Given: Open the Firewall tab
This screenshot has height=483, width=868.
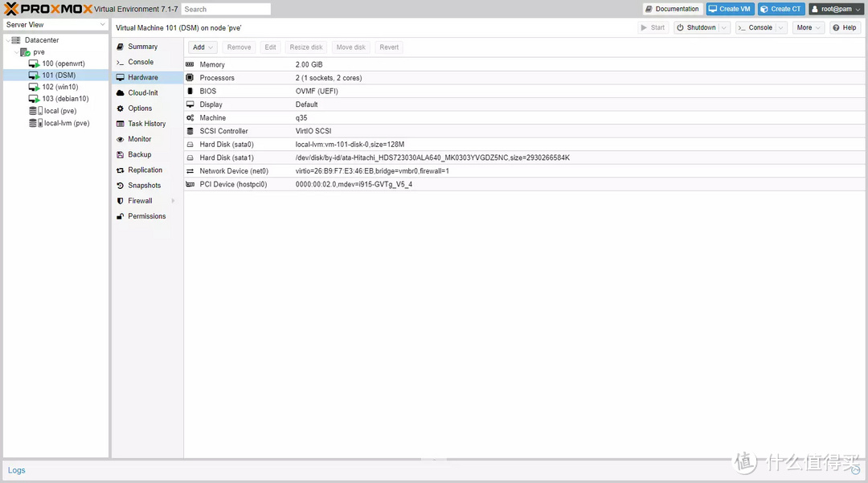Looking at the screenshot, I should tap(147, 201).
